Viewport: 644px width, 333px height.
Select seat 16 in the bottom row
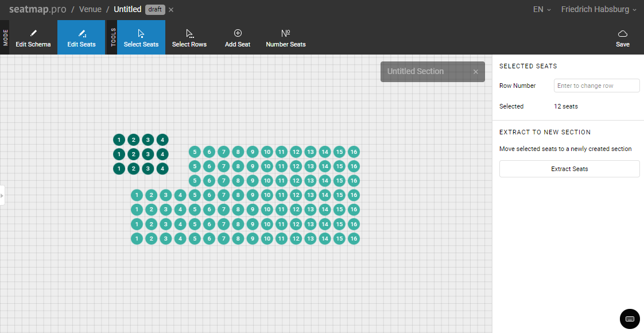[x=354, y=238]
